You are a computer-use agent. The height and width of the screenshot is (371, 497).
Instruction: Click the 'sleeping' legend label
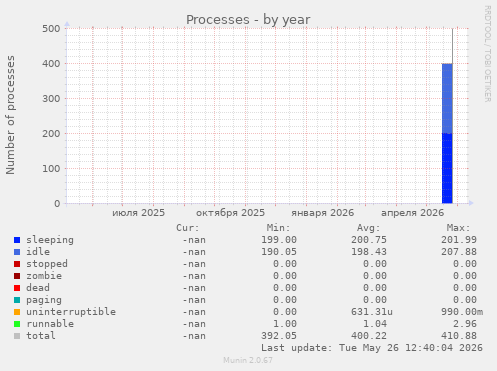coord(50,240)
